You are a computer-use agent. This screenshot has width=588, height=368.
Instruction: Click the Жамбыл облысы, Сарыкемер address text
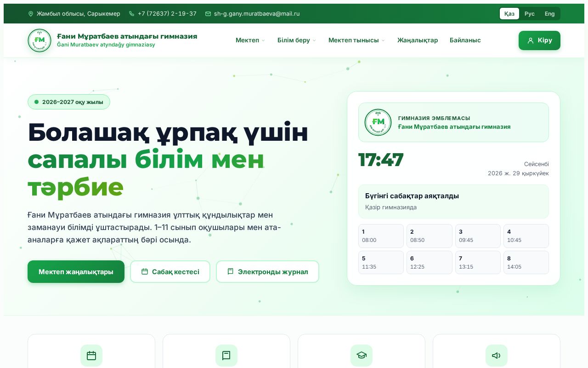coord(79,14)
